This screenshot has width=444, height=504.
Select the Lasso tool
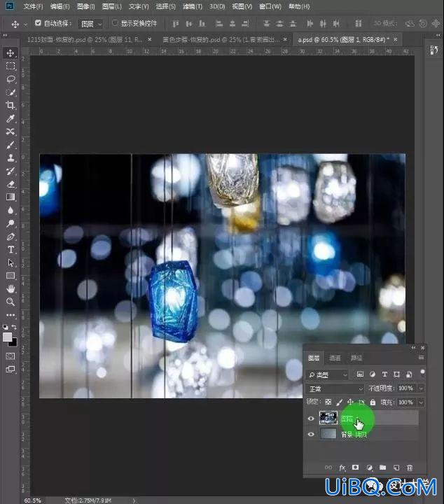click(11, 79)
